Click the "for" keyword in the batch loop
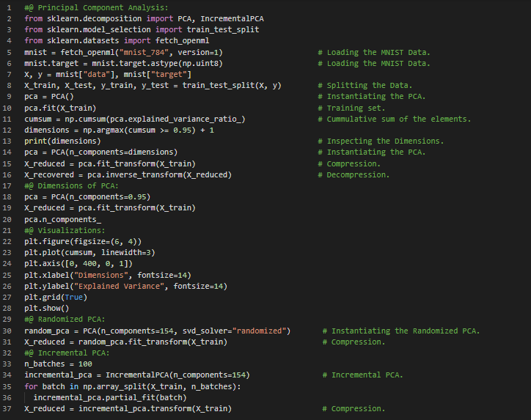The height and width of the screenshot is (420, 531). (x=31, y=386)
